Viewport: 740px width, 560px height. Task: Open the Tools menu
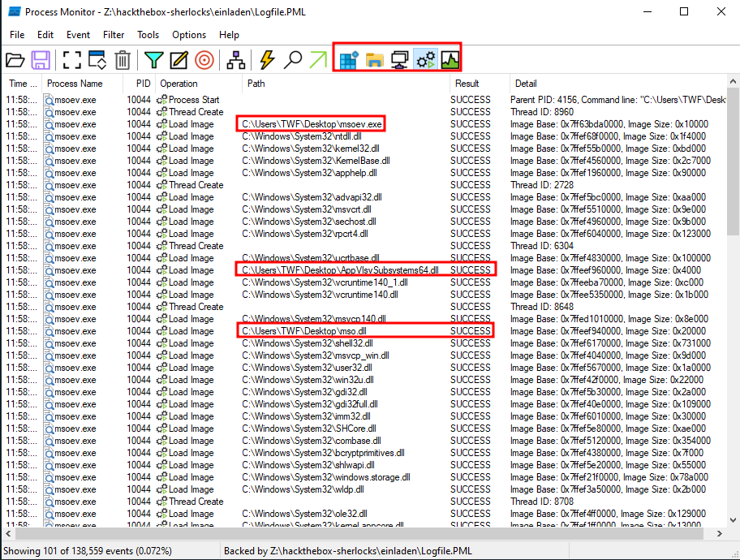(148, 35)
